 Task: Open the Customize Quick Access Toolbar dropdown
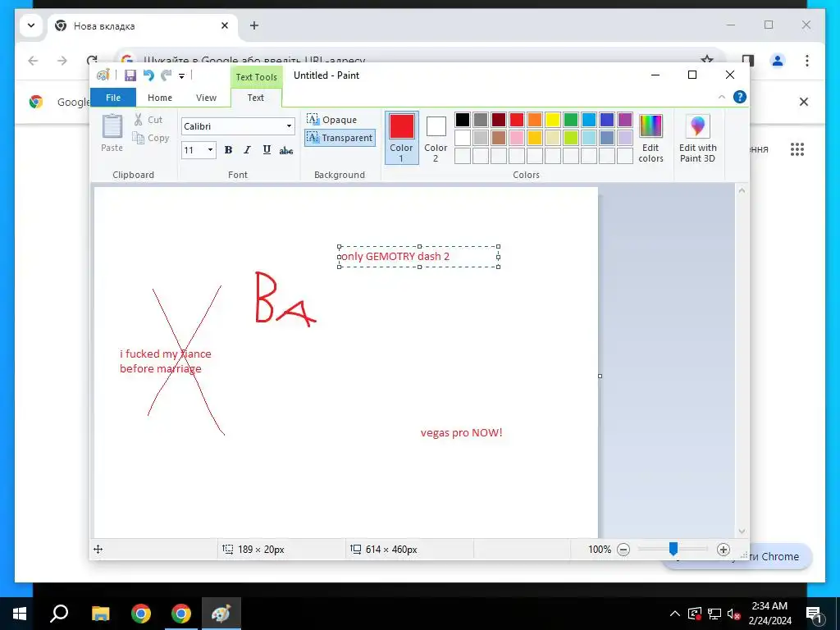[x=181, y=76]
